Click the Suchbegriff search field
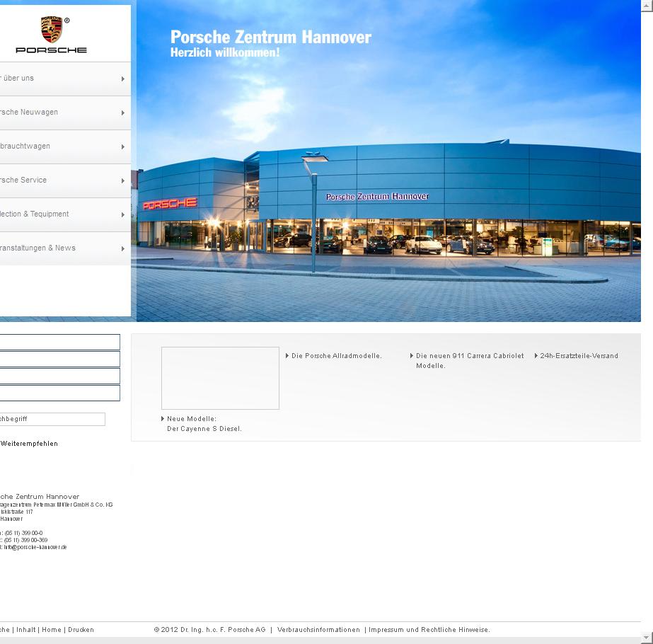653x644 pixels. pos(52,419)
